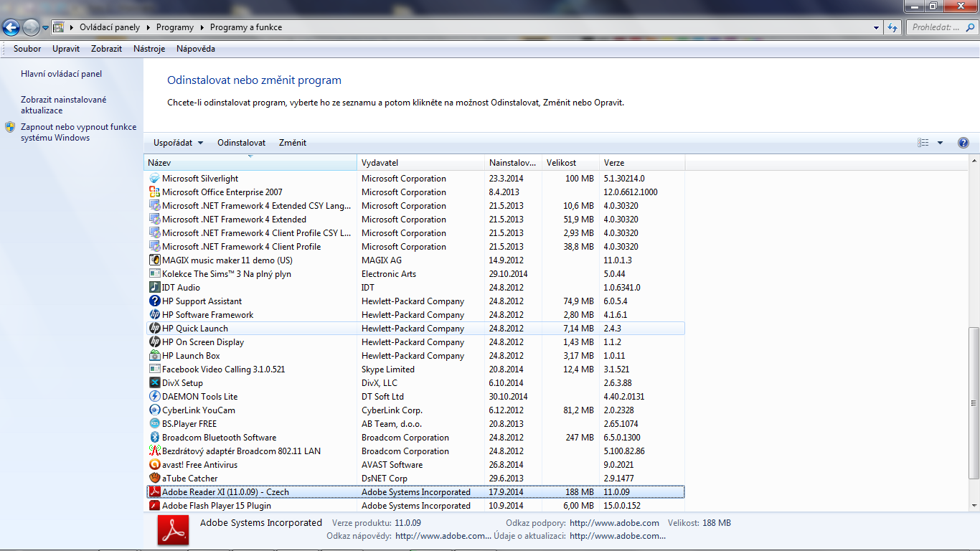Click Zapnout nebo vypnout funkce systému Windows
Screen dimensions: 980x551
click(x=78, y=132)
